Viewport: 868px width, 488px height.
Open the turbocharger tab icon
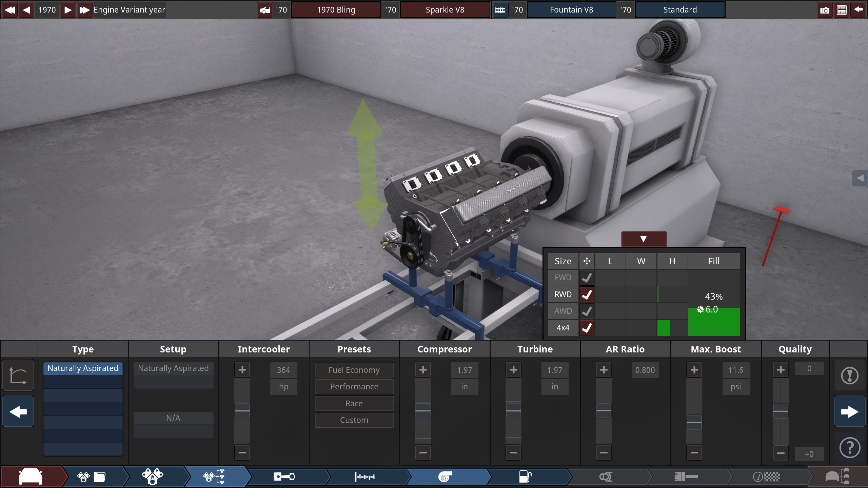pos(445,477)
